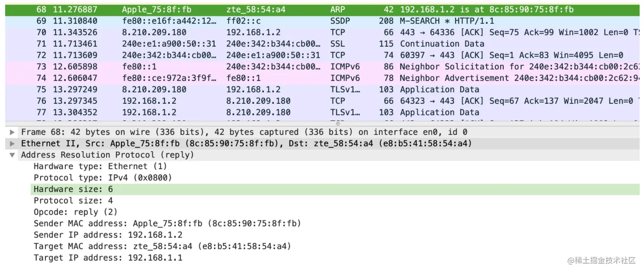Image resolution: width=644 pixels, height=273 pixels.
Task: Click the ICMPv6 protocol cell in packet 73
Action: [x=345, y=67]
